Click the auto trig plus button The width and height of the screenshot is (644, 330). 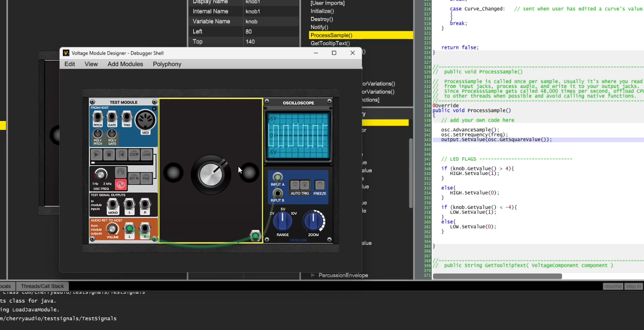pos(305,185)
